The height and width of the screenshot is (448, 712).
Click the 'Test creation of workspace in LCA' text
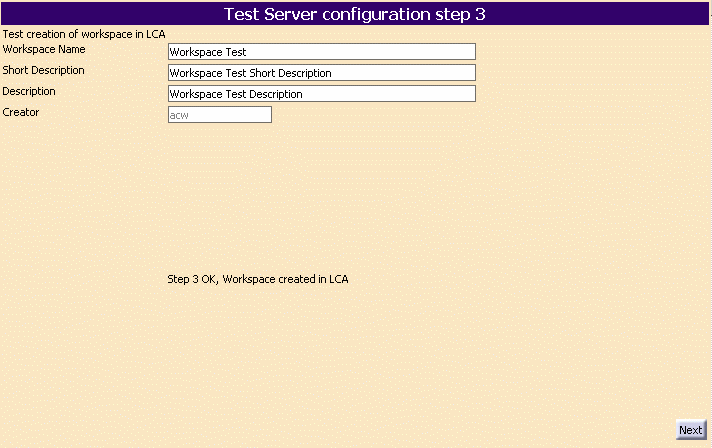84,34
